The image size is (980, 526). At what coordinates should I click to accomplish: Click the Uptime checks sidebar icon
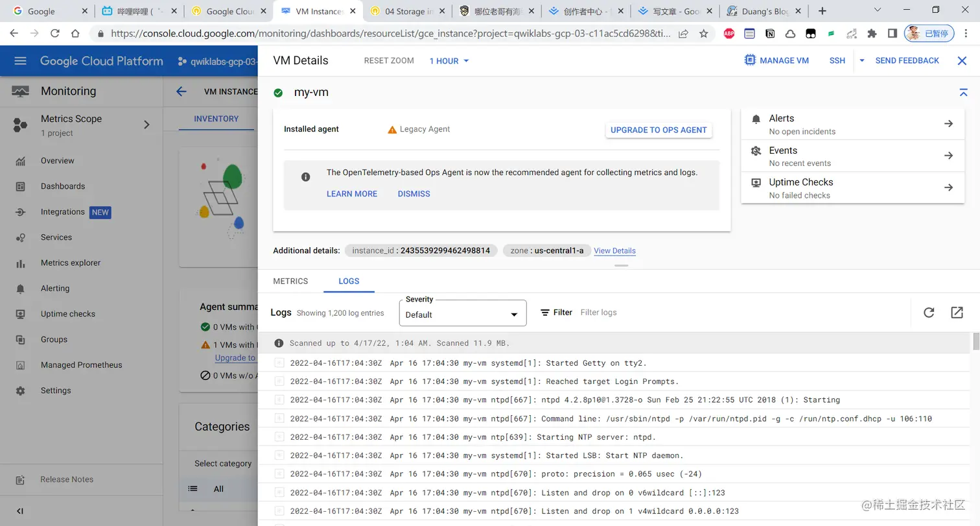coord(21,314)
